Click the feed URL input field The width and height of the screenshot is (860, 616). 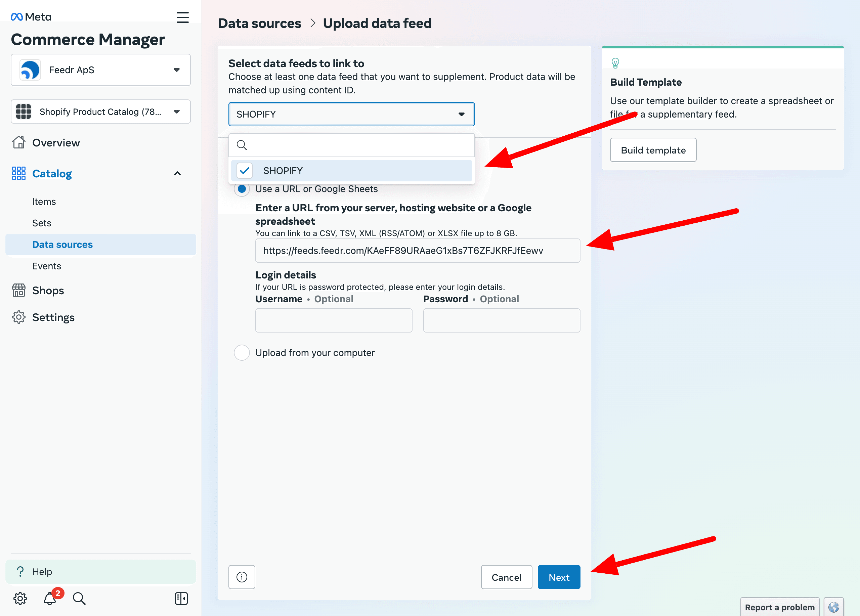pos(418,251)
